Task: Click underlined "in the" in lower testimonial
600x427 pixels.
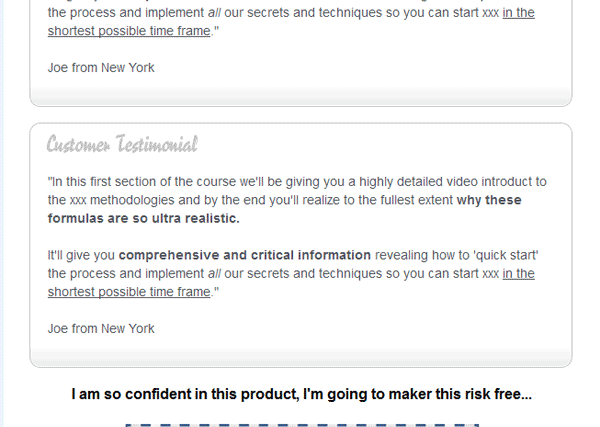Action: pos(518,274)
